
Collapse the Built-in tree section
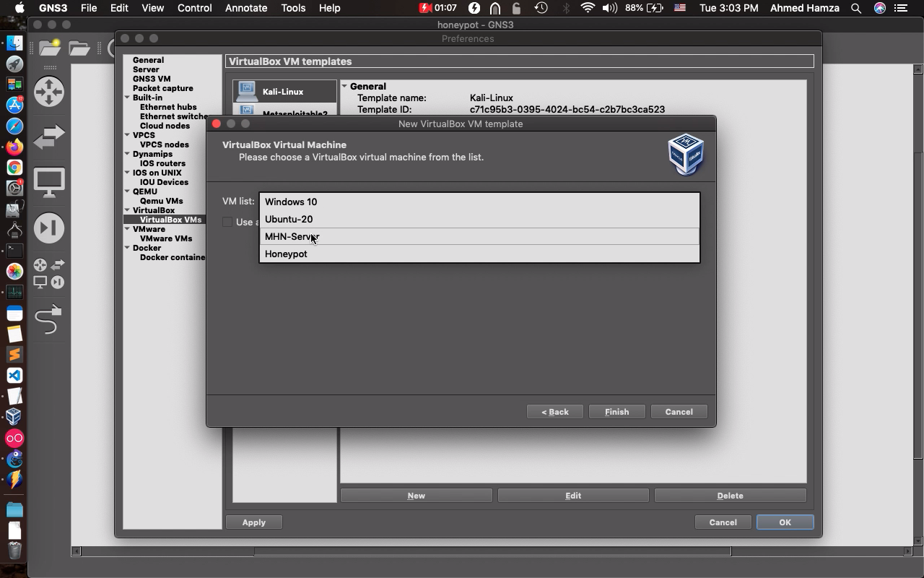point(127,98)
